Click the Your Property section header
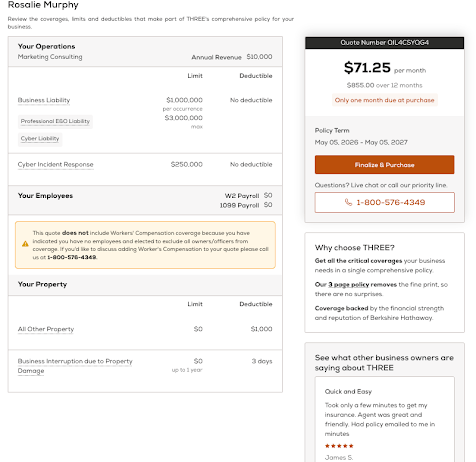Screen dimensions: 476x462 [145, 285]
